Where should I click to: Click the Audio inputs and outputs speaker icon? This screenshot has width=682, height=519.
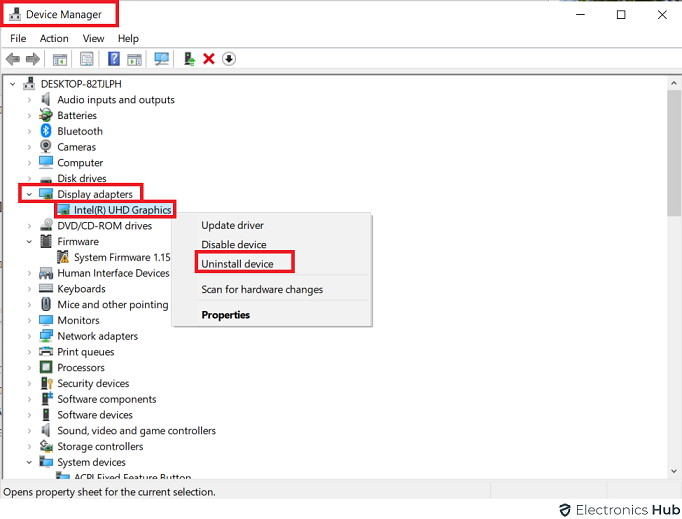pyautogui.click(x=46, y=100)
